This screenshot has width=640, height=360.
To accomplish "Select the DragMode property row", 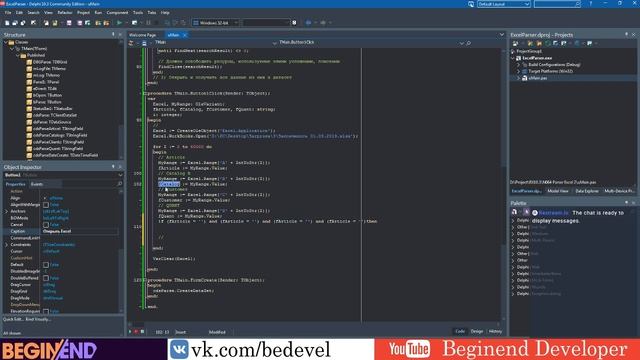I will pyautogui.click(x=61, y=298).
